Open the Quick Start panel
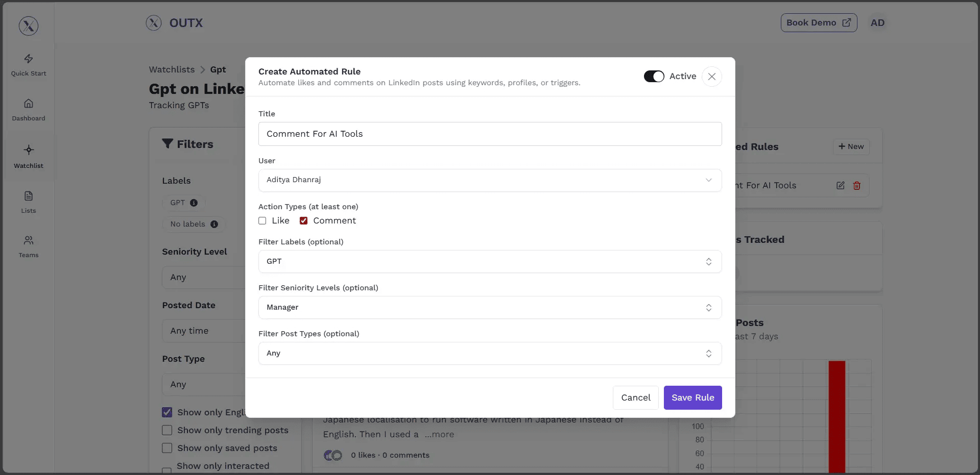This screenshot has width=980, height=475. pos(28,65)
